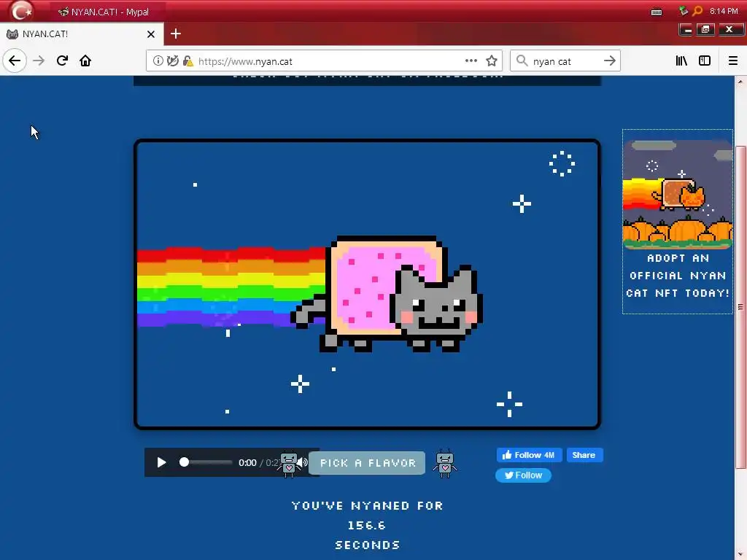Open the browser home page icon

point(85,61)
